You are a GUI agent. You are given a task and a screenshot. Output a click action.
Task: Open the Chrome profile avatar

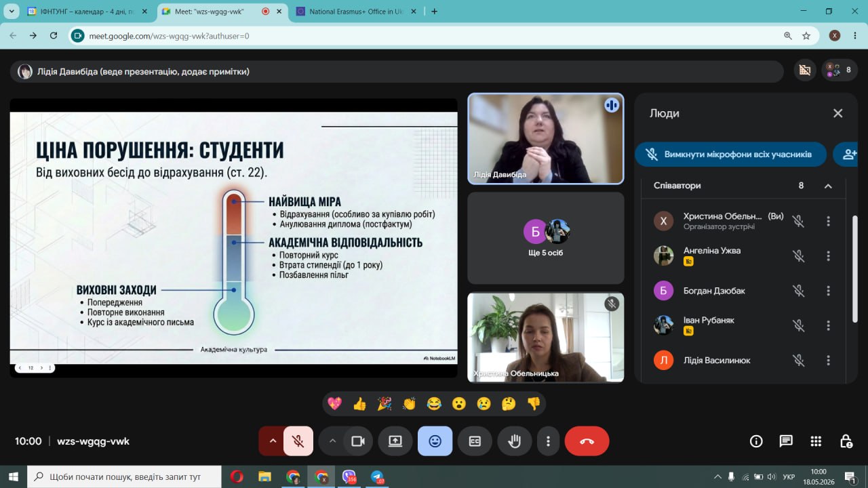(835, 36)
